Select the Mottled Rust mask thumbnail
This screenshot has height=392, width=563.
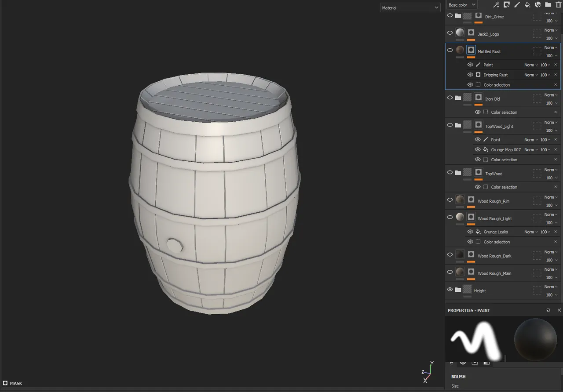(471, 50)
